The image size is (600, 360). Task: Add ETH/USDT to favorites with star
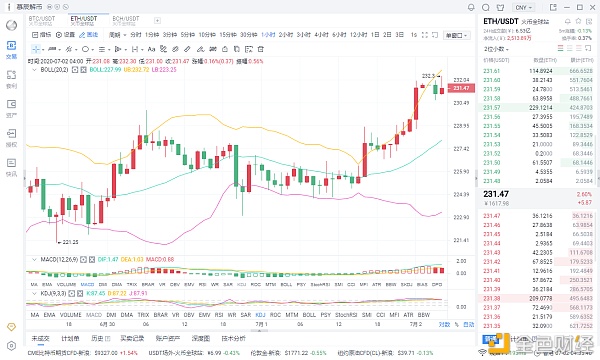(578, 21)
